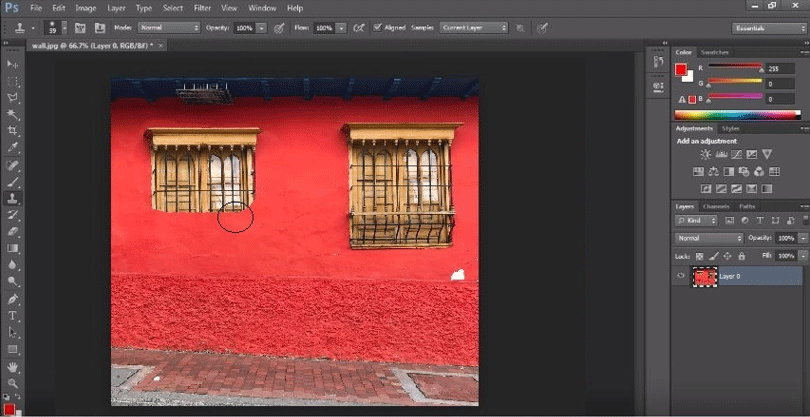Select the Magic Wand tool
Viewport: 810px width, 417px height.
[x=12, y=114]
